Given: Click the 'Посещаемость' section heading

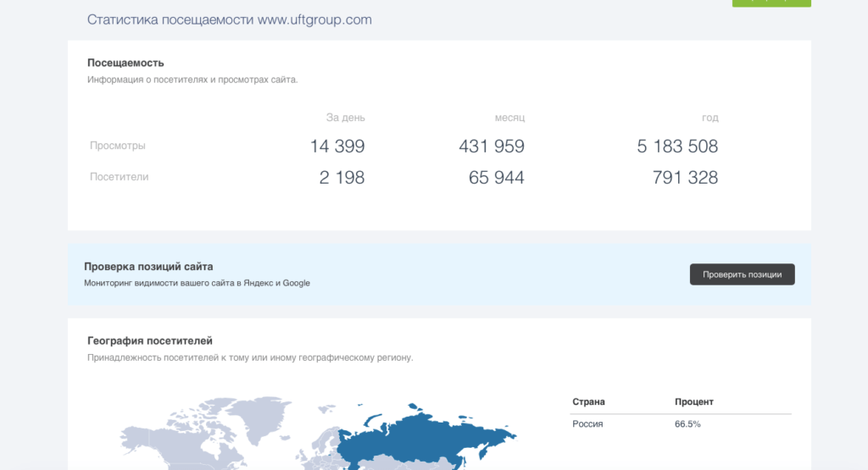Looking at the screenshot, I should click(125, 63).
